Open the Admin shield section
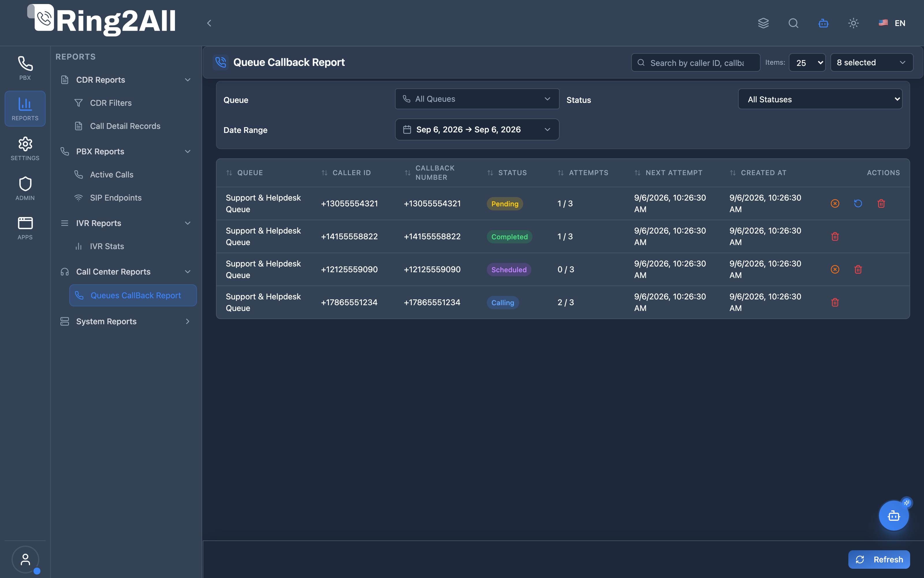This screenshot has height=578, width=924. click(x=25, y=188)
